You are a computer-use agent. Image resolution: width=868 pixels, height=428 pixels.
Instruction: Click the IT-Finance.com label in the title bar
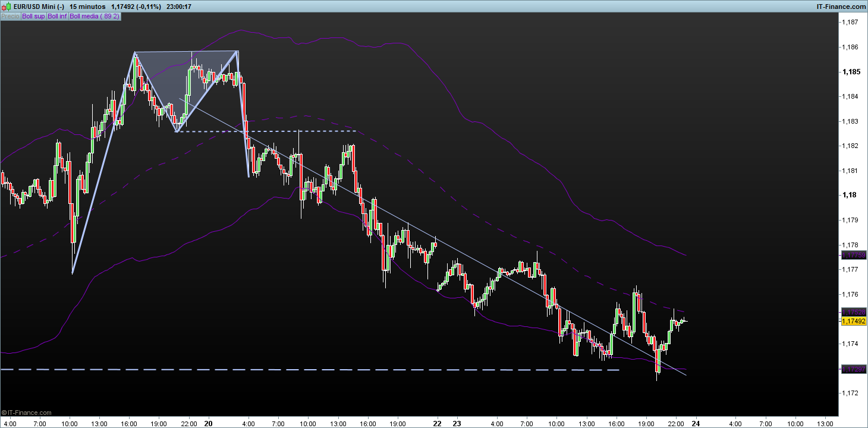point(841,6)
